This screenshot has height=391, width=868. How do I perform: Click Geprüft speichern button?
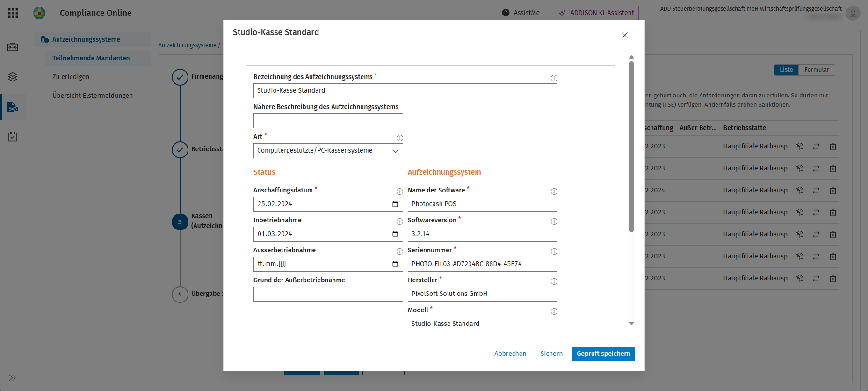click(603, 354)
